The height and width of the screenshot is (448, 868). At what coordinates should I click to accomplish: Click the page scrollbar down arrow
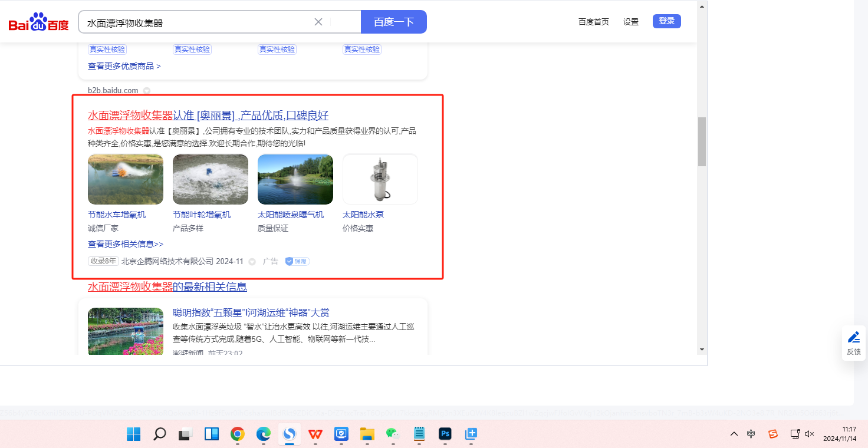pyautogui.click(x=702, y=349)
